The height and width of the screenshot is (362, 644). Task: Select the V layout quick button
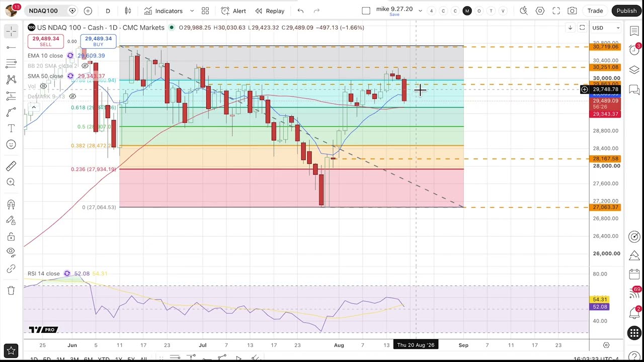503,11
